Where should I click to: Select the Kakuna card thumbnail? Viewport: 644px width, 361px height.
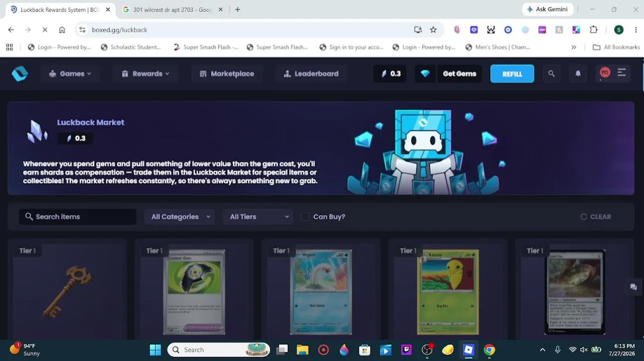click(448, 292)
